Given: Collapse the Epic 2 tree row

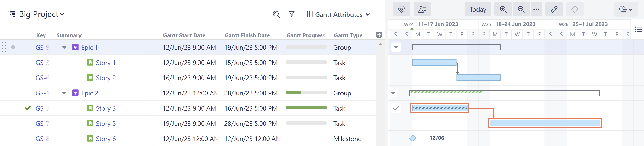Looking at the screenshot, I should tap(64, 93).
